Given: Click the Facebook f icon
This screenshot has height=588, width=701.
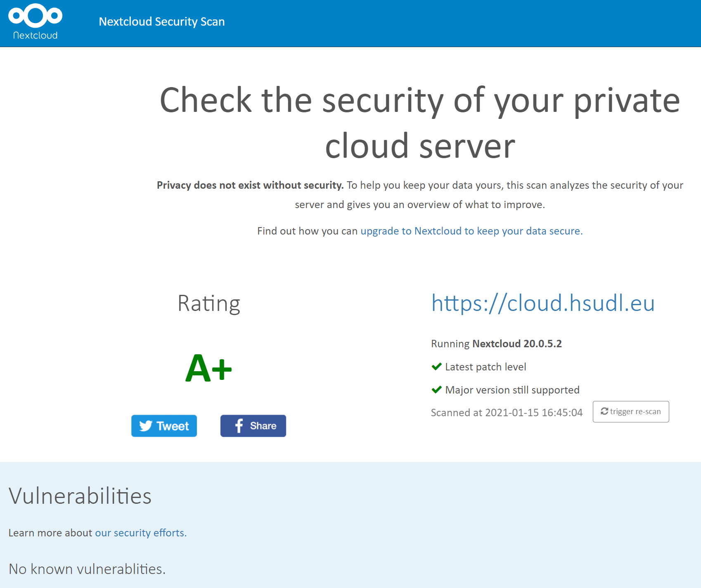Looking at the screenshot, I should (239, 426).
